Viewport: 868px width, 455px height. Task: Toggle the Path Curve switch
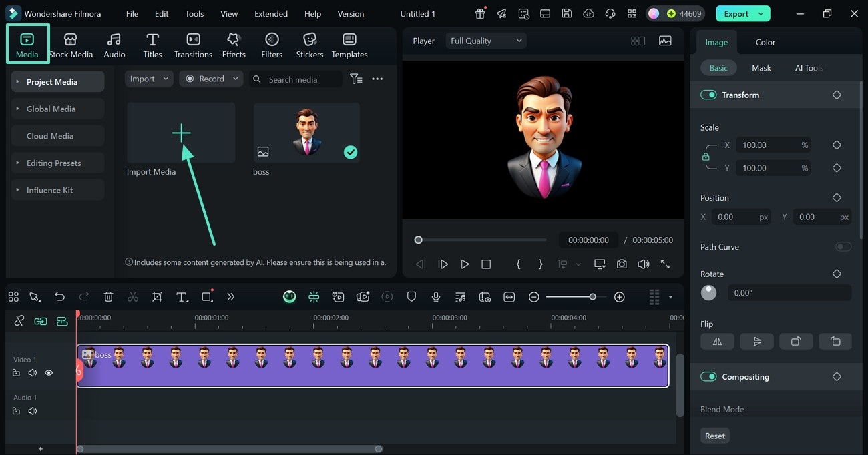point(843,246)
